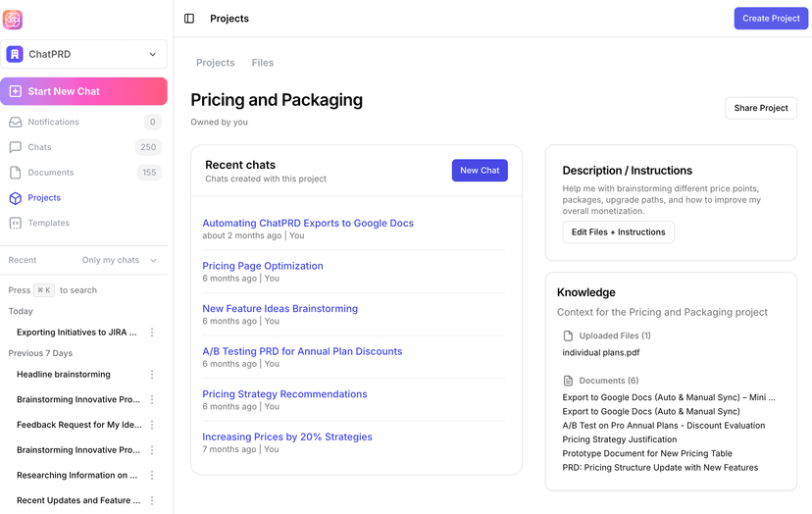Toggle the sidebar panel icon beside Projects title
The height and width of the screenshot is (514, 812).
pyautogui.click(x=189, y=19)
